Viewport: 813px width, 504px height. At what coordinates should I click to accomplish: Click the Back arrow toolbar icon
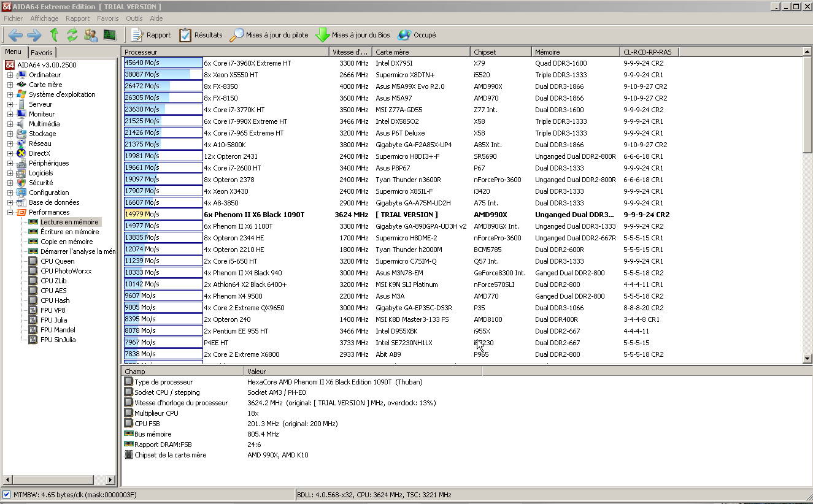pyautogui.click(x=15, y=35)
